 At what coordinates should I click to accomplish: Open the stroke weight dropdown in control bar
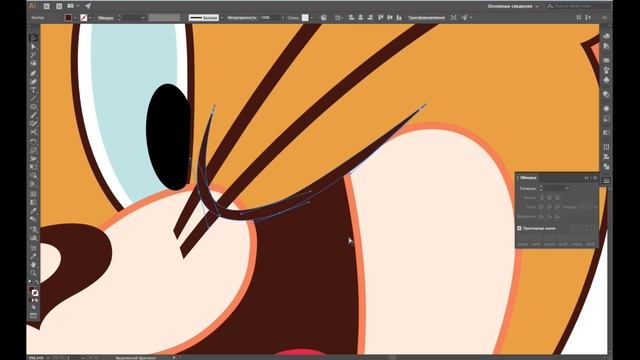[143, 18]
